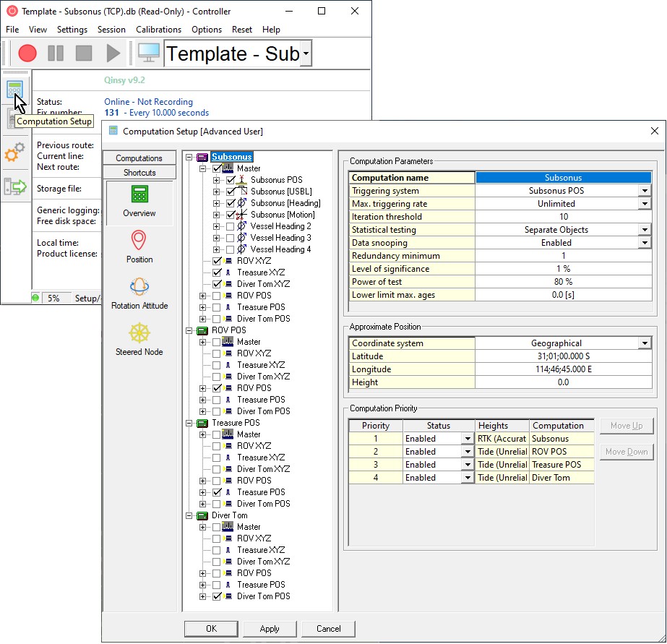Open the Rotation Attitude icon
Viewport: 667px width, 644px height.
[139, 288]
